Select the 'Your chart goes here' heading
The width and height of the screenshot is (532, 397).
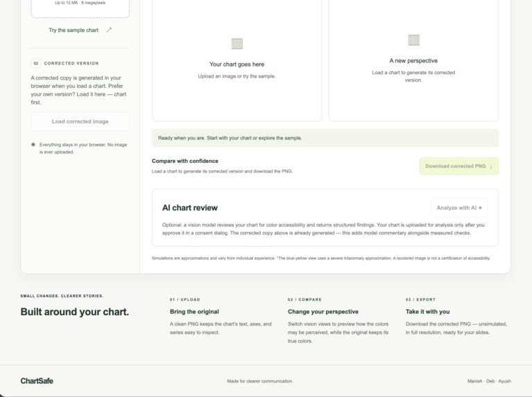[x=237, y=64]
